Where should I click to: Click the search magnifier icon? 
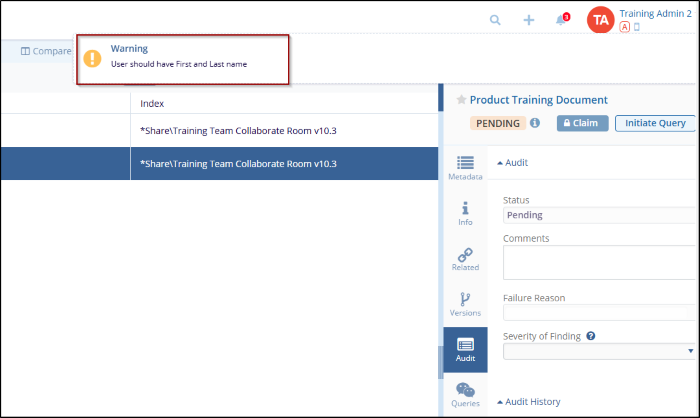(495, 20)
